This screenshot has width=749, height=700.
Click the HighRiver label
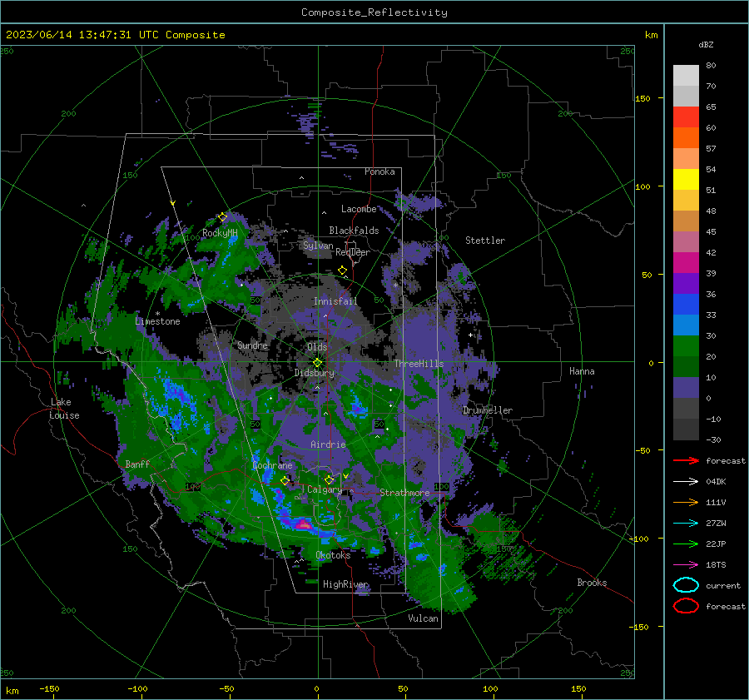[x=345, y=584]
